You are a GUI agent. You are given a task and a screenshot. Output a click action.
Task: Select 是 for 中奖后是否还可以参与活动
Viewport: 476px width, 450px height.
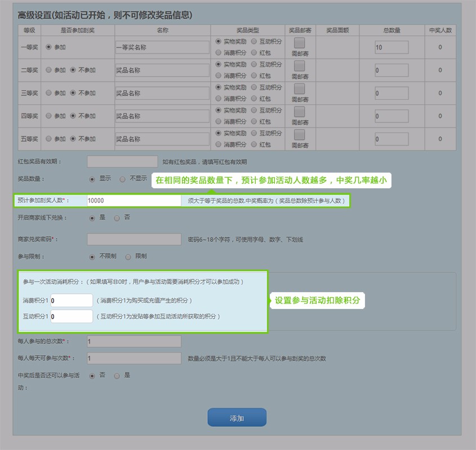click(117, 376)
